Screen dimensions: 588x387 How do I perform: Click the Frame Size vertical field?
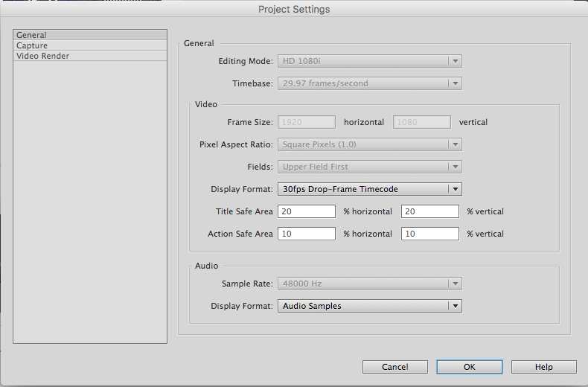(x=422, y=122)
